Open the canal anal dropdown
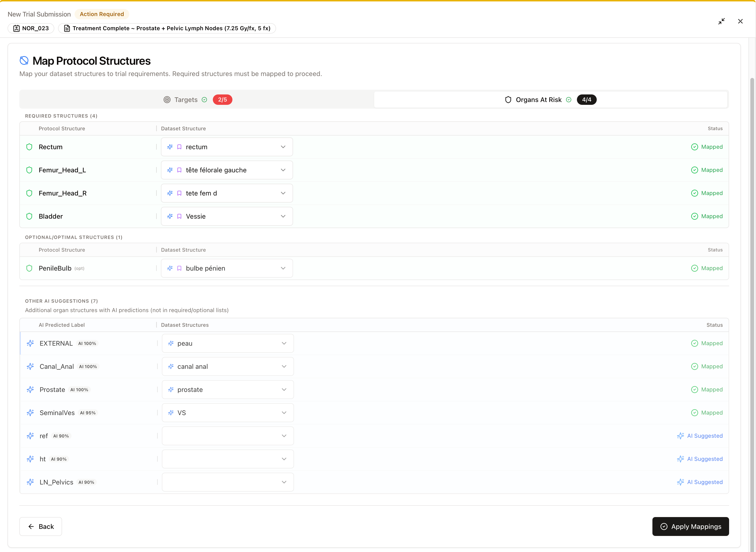 point(228,367)
